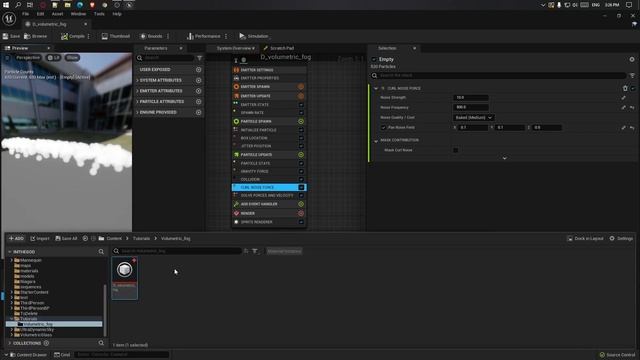Click Emitter Spawn add module button
Viewport: 640px width, 360px height.
click(301, 87)
